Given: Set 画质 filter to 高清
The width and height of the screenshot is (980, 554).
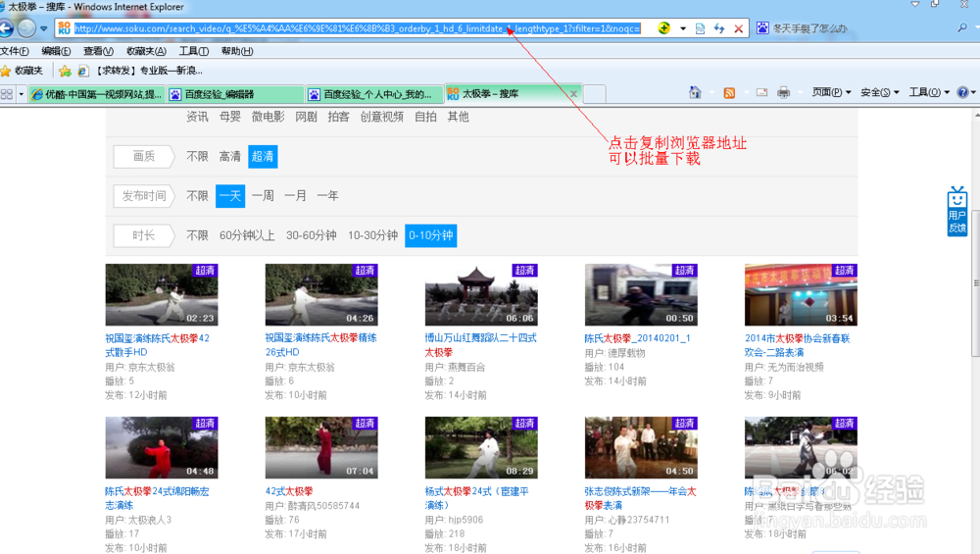Looking at the screenshot, I should (230, 156).
